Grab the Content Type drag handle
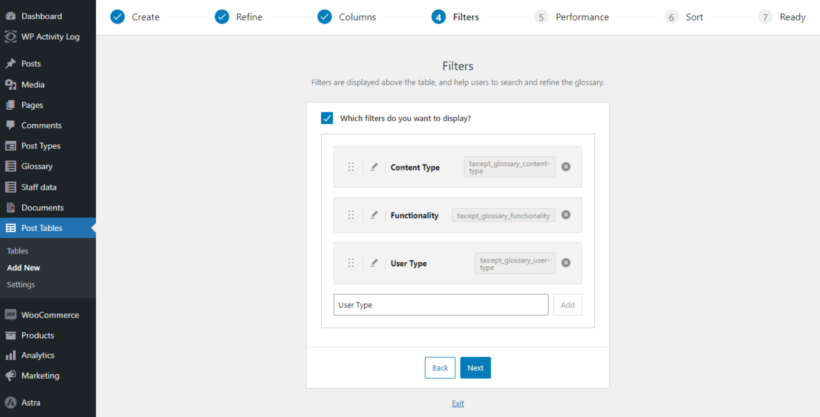 tap(351, 167)
